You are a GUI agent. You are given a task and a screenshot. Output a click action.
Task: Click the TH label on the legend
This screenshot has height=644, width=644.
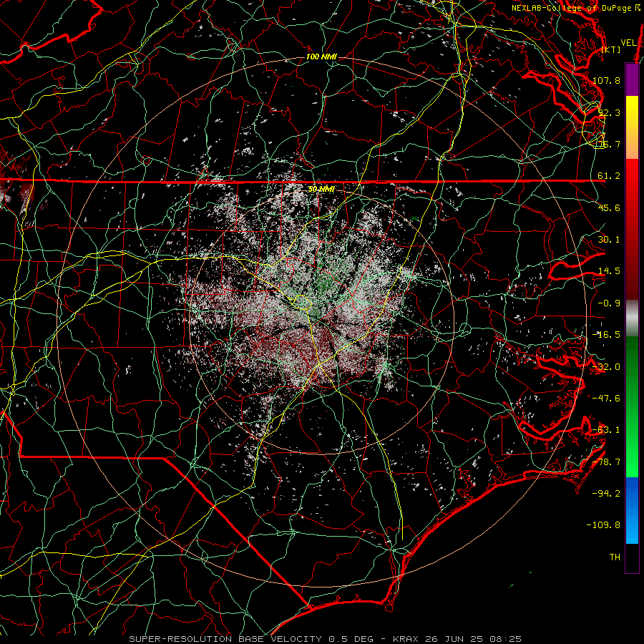[615, 557]
